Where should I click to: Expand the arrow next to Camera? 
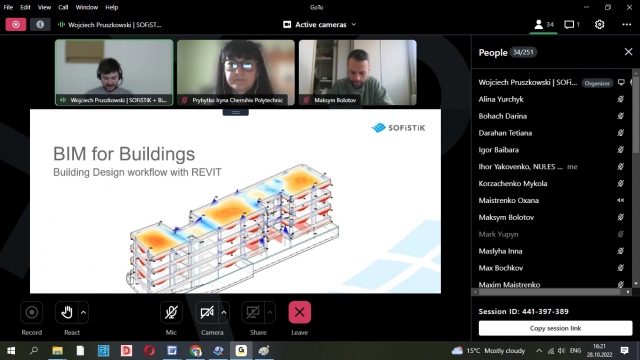(x=224, y=313)
